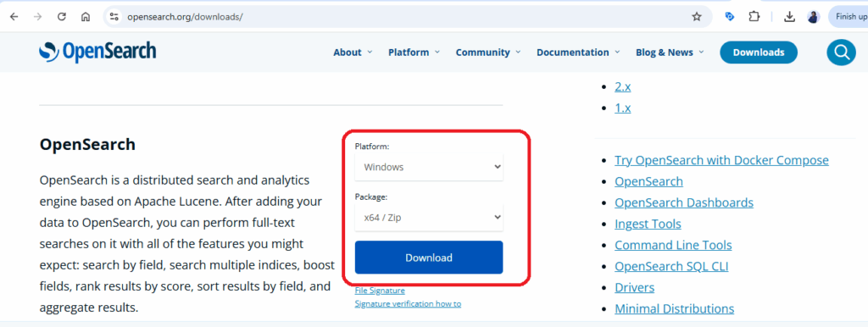This screenshot has height=327, width=868.
Task: Click the chevron next to Platform menu
Action: coord(437,52)
